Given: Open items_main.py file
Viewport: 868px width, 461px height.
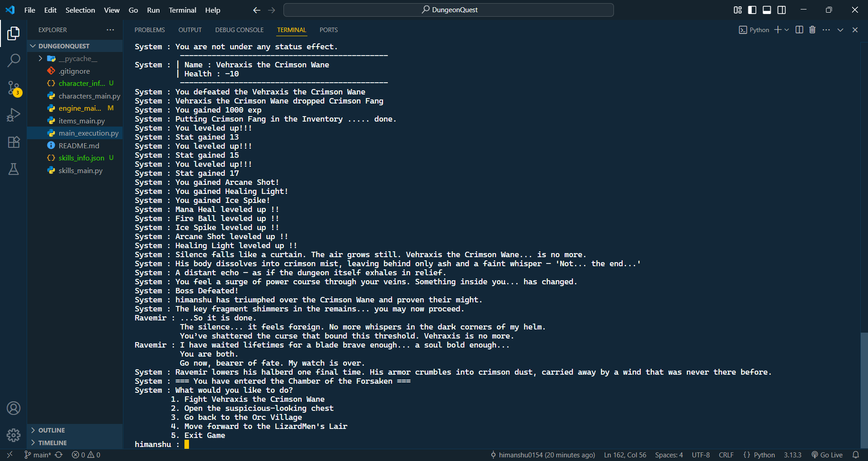Looking at the screenshot, I should pyautogui.click(x=75, y=121).
